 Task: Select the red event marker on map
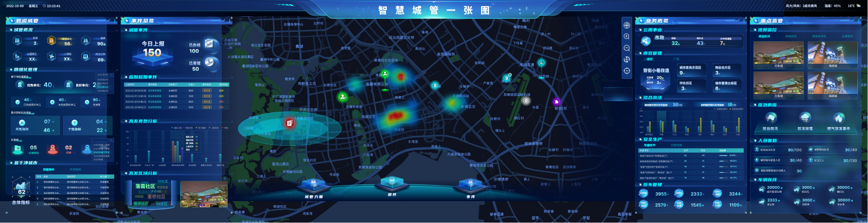[x=290, y=123]
